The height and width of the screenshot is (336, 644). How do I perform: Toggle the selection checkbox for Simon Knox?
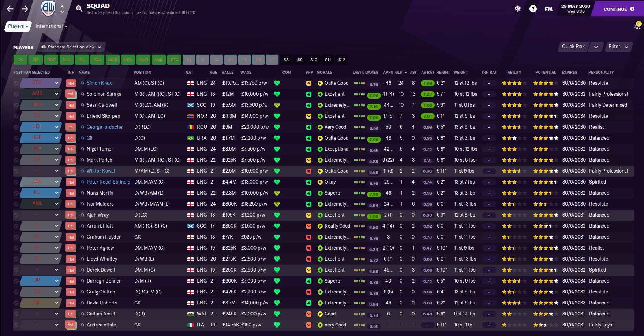pyautogui.click(x=16, y=83)
